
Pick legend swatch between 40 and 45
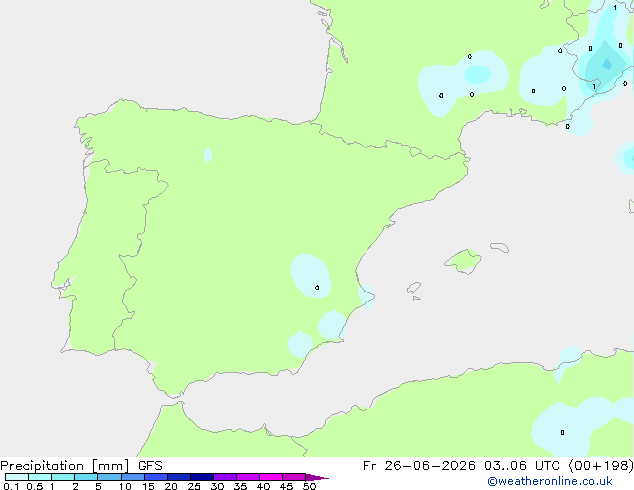click(x=271, y=477)
